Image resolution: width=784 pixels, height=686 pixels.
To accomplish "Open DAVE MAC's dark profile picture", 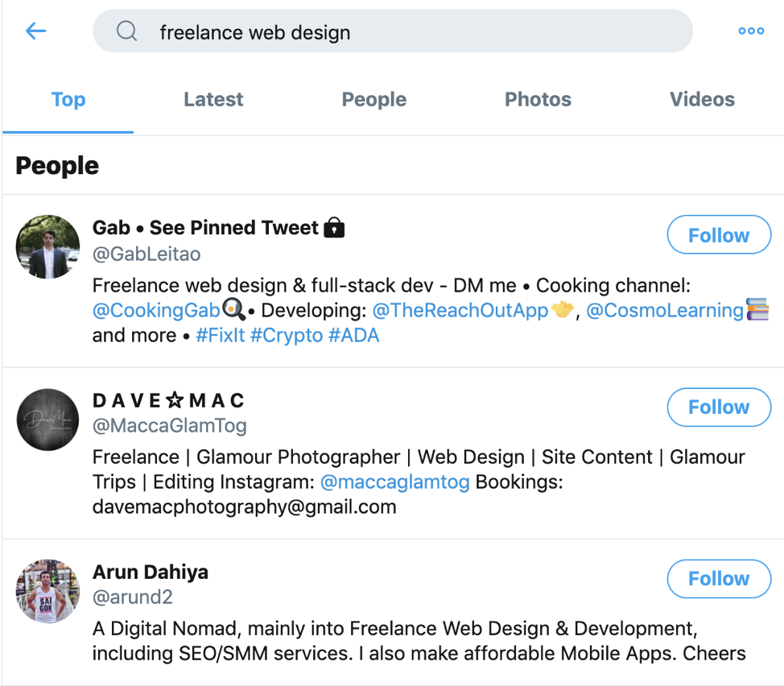I will (48, 419).
